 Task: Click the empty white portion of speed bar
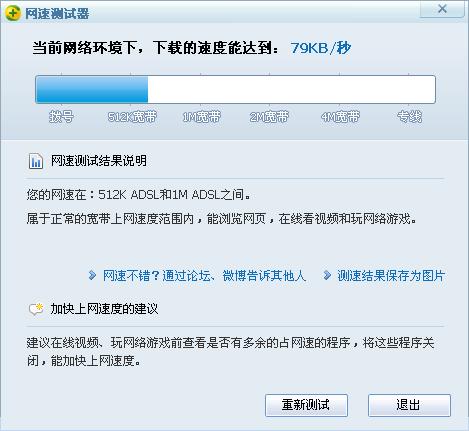291,89
